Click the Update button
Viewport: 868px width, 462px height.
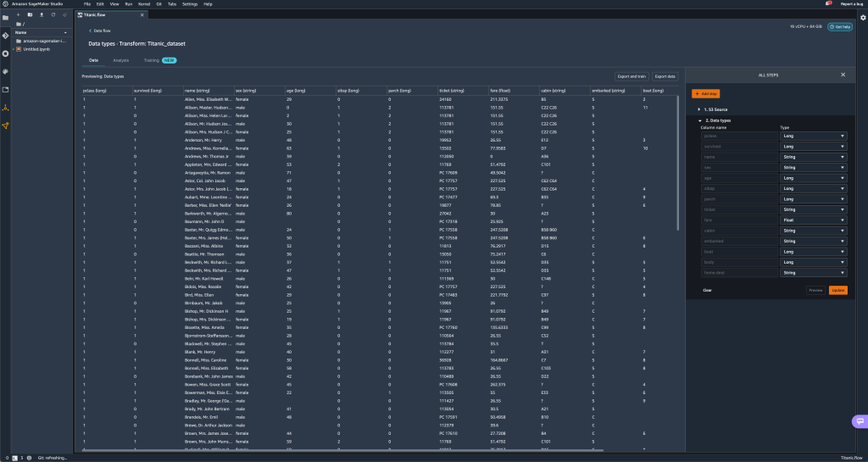(838, 291)
